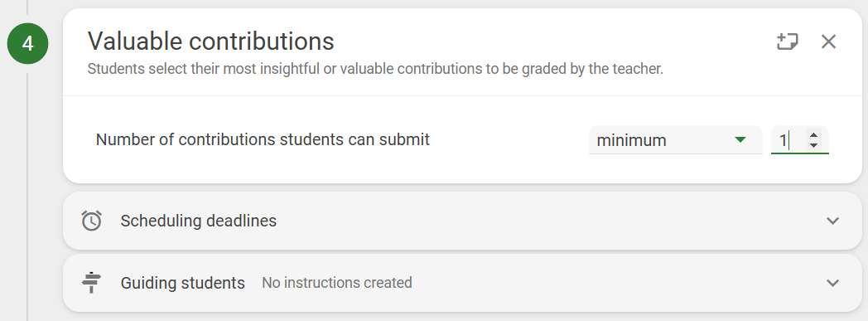Close the Valuable contributions card

828,41
